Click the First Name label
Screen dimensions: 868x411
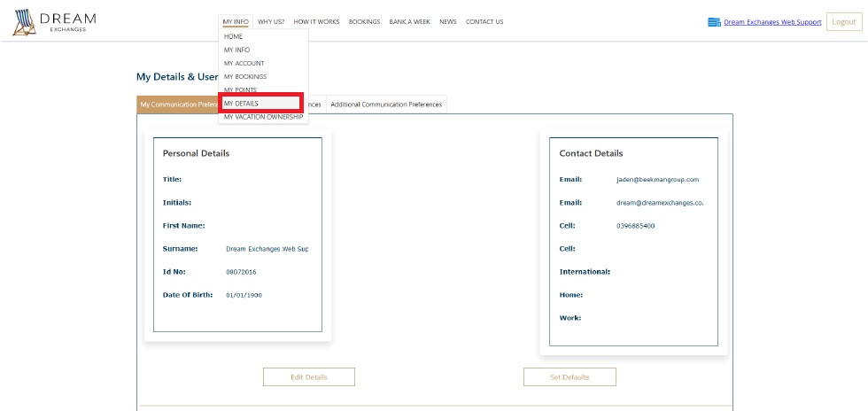(x=184, y=226)
